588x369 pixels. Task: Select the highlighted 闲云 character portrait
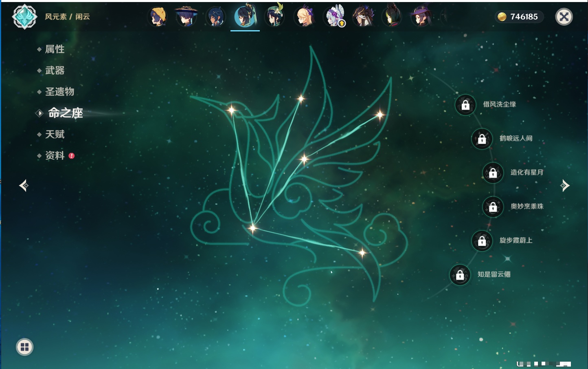[245, 16]
